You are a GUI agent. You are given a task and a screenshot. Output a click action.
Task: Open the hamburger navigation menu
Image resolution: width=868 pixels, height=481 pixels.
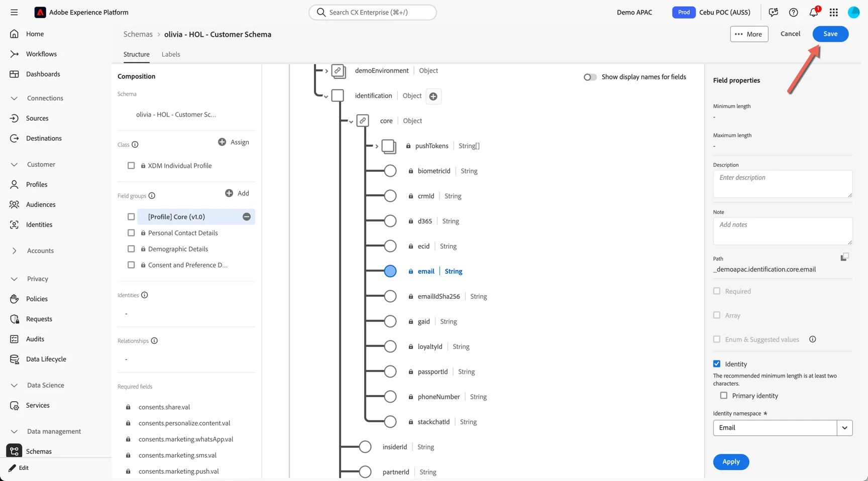tap(14, 13)
